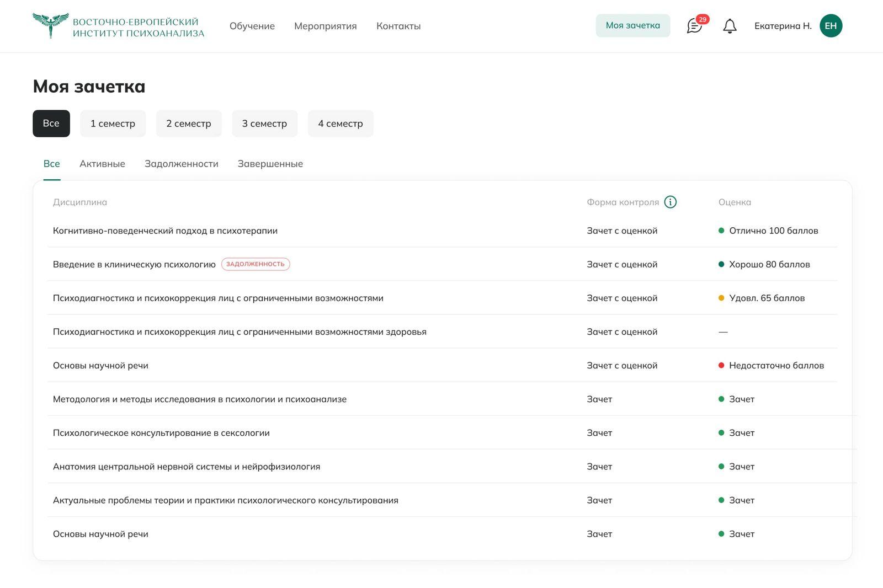This screenshot has width=883, height=588.
Task: Open the Мероприятия navigation menu
Action: (325, 26)
